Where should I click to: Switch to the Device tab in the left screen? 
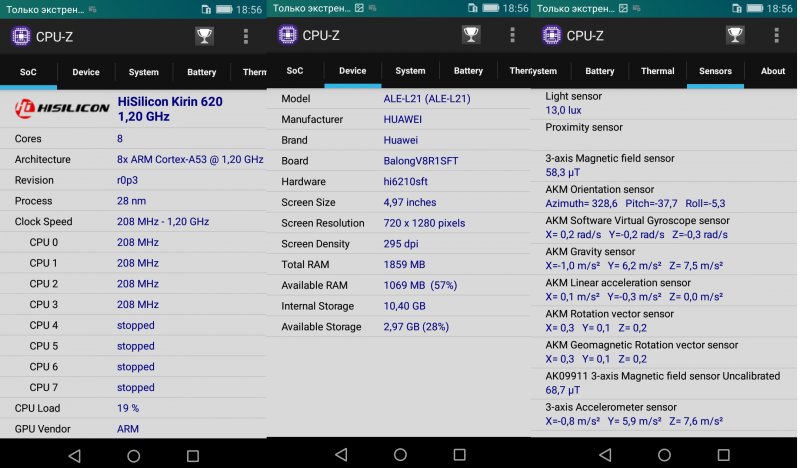point(86,72)
